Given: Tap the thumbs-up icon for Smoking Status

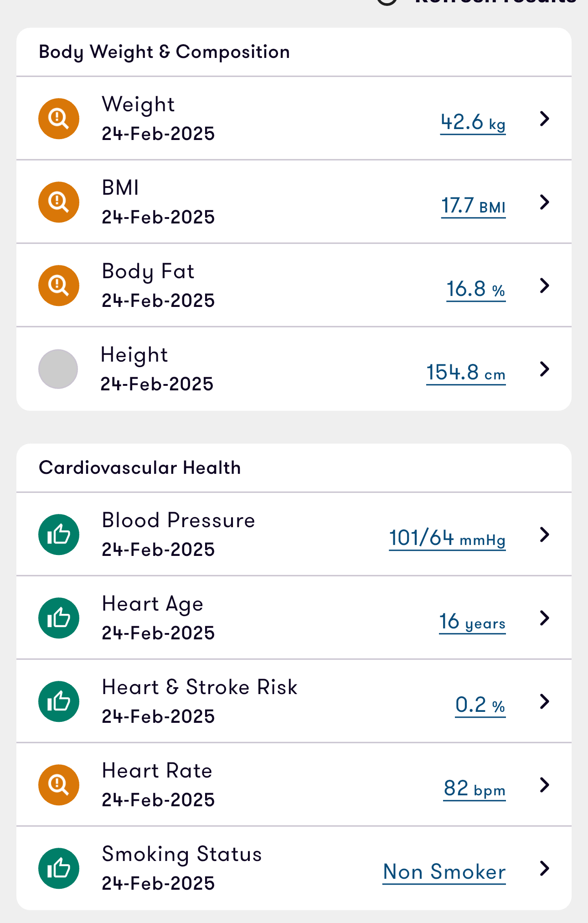Looking at the screenshot, I should (59, 868).
